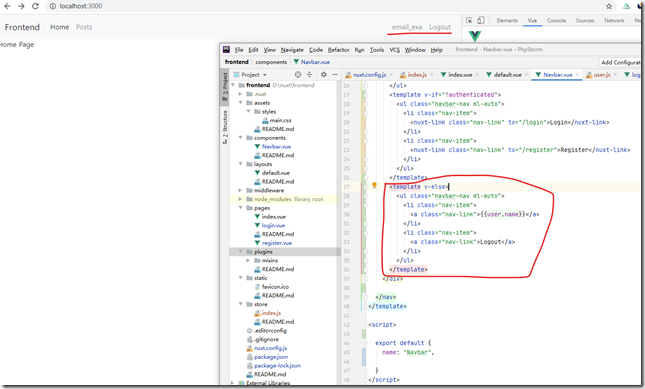This screenshot has height=389, width=645.
Task: Collapse the components folder
Action: pyautogui.click(x=240, y=138)
